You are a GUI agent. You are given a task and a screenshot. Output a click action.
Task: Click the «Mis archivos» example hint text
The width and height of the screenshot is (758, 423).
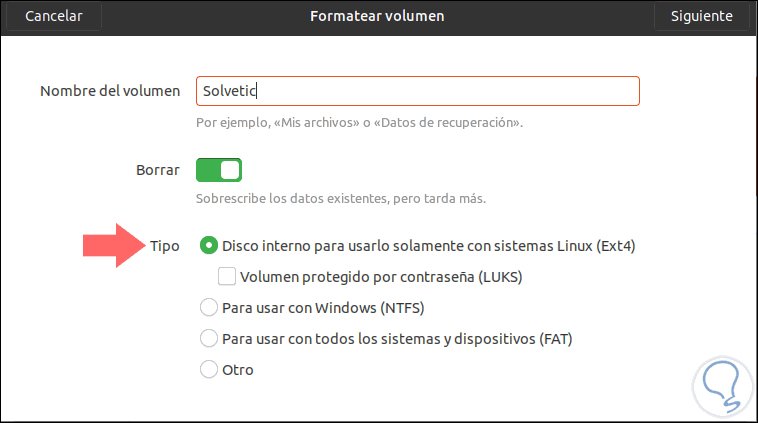[x=360, y=123]
